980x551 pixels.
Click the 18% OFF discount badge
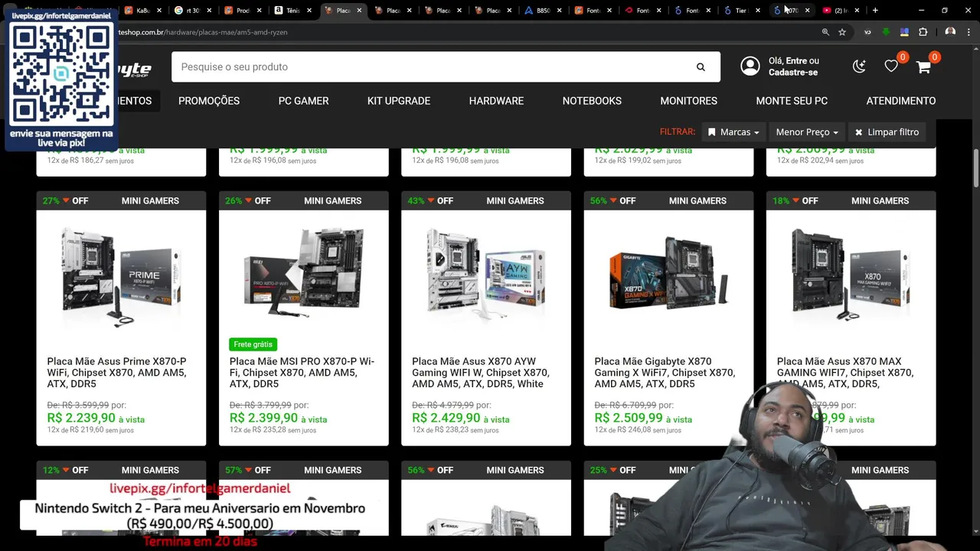[795, 201]
